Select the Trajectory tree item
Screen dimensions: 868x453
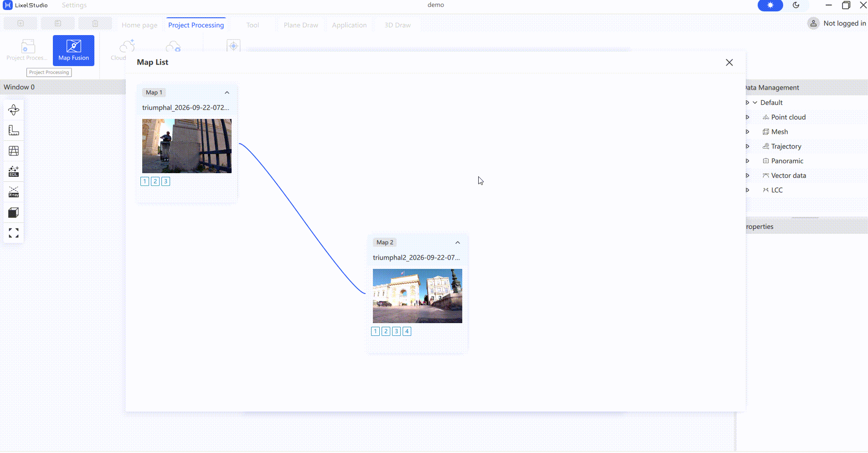[786, 146]
